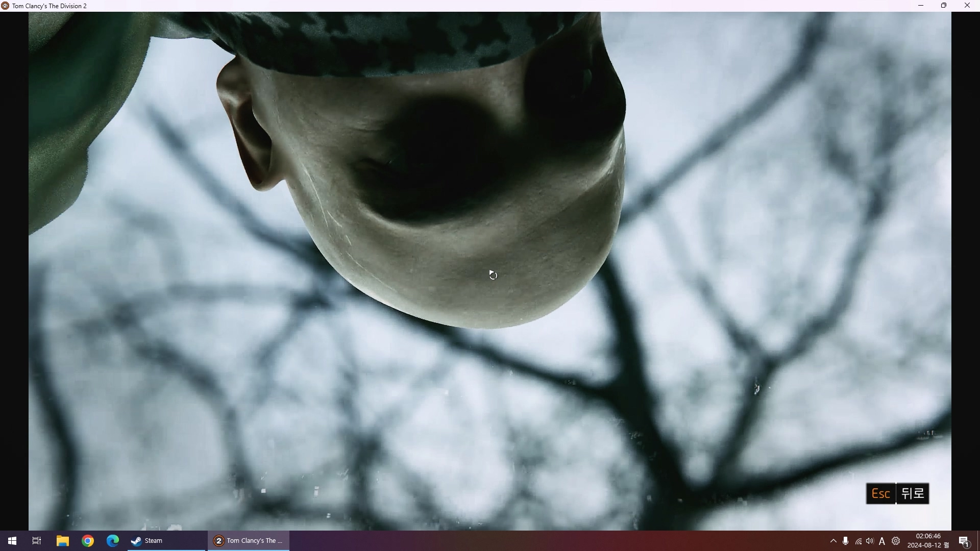
Task: Click the microphone tray icon
Action: pos(846,541)
